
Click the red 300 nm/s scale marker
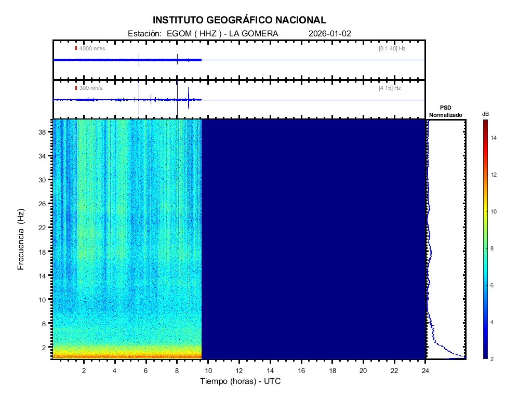pos(76,88)
